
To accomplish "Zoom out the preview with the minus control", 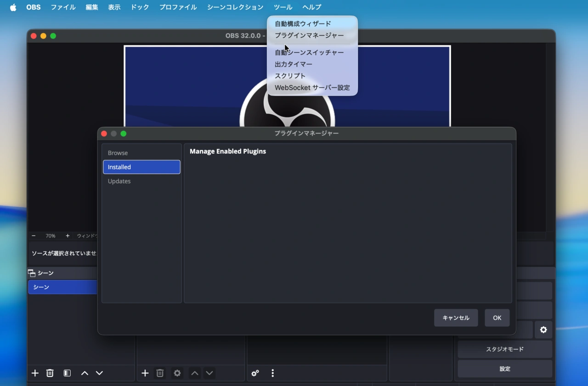I will (33, 236).
